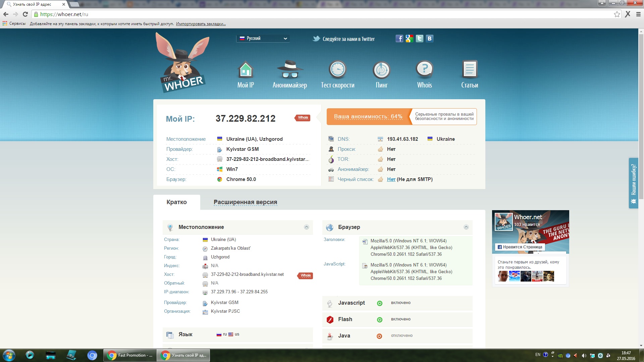Collapse the Местоположение section

coord(306,227)
